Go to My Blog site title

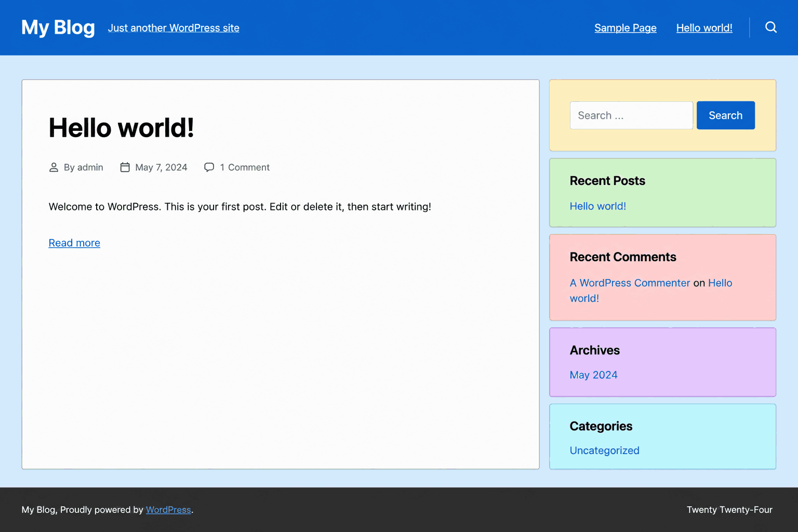point(58,28)
